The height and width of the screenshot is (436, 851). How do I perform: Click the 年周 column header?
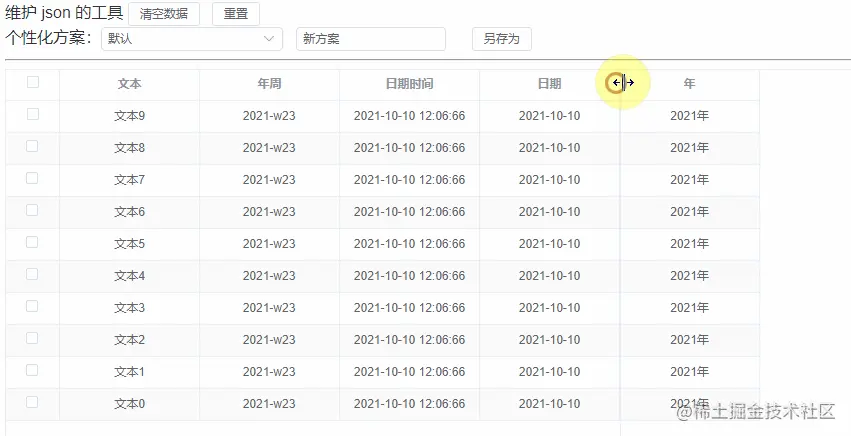point(269,84)
